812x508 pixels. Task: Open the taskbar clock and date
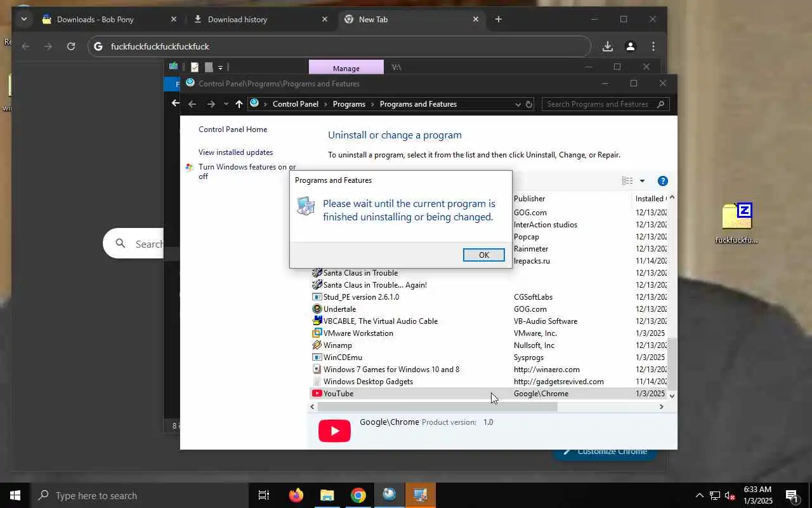click(757, 495)
